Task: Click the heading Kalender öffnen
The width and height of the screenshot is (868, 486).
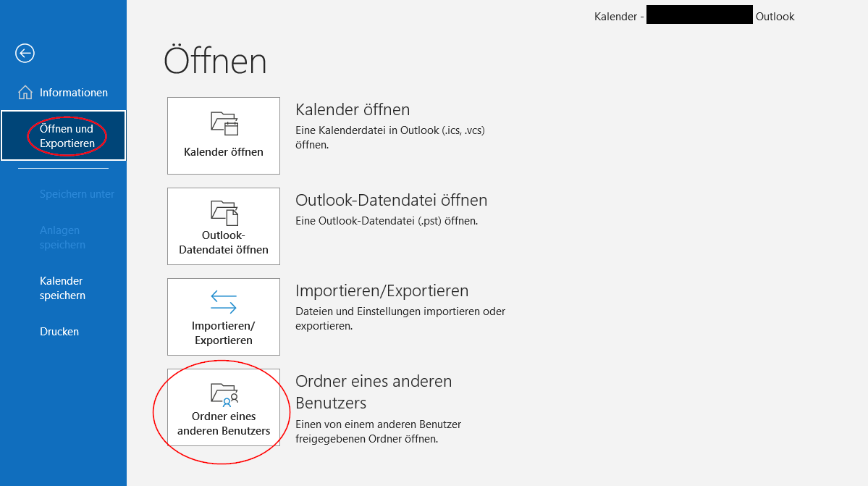Action: (x=353, y=109)
